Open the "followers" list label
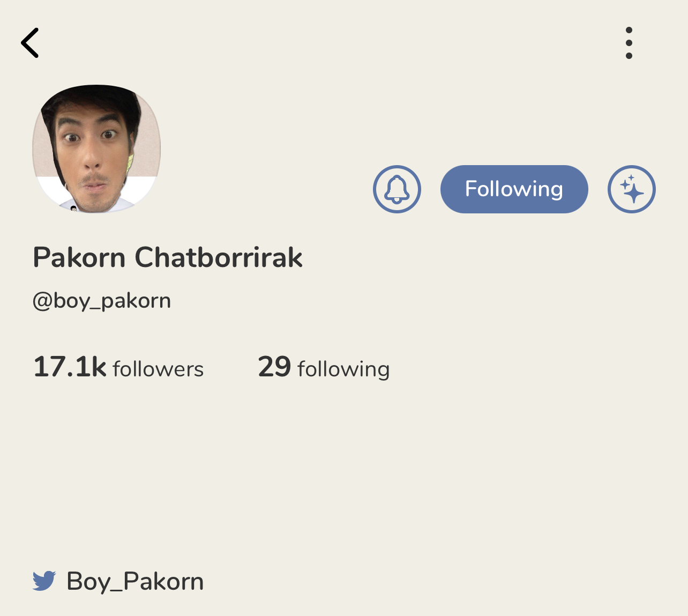Viewport: 688px width, 616px height. tap(158, 369)
